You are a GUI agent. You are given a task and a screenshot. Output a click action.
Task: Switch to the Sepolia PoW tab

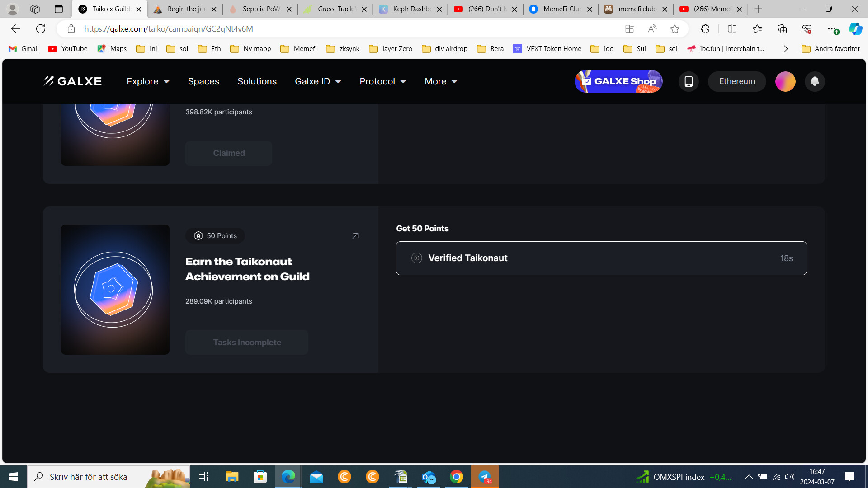coord(260,9)
